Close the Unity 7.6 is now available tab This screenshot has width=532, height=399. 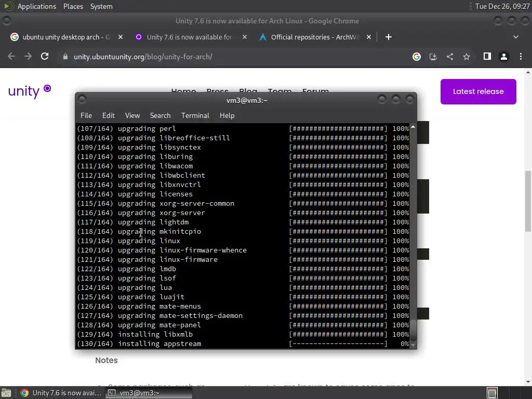pyautogui.click(x=245, y=37)
